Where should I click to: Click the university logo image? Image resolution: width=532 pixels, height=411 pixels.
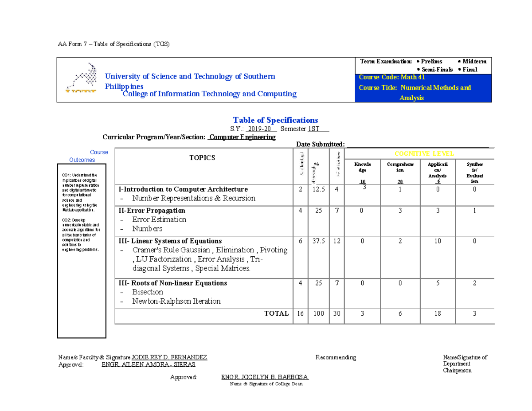pyautogui.click(x=82, y=78)
